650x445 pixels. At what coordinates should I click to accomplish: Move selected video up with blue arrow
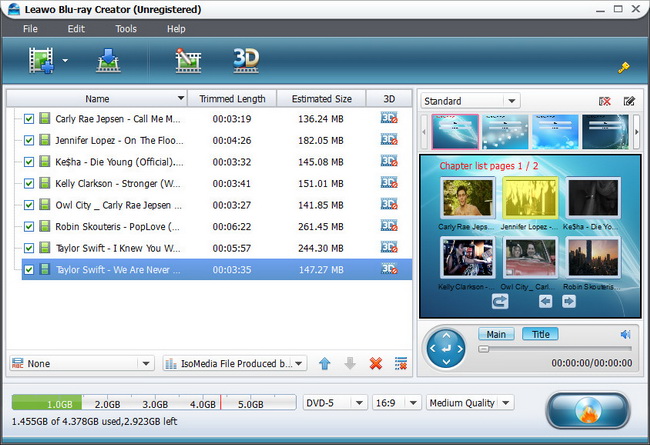(325, 364)
